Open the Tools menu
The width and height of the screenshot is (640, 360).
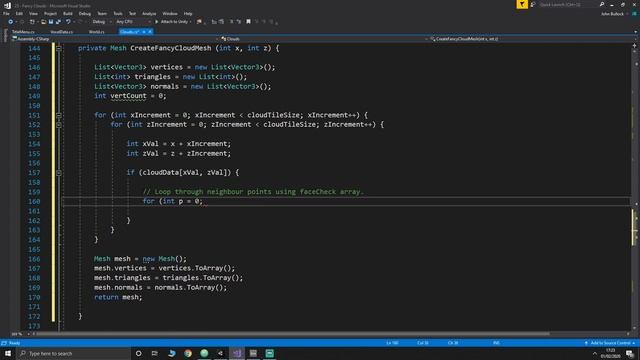click(118, 13)
